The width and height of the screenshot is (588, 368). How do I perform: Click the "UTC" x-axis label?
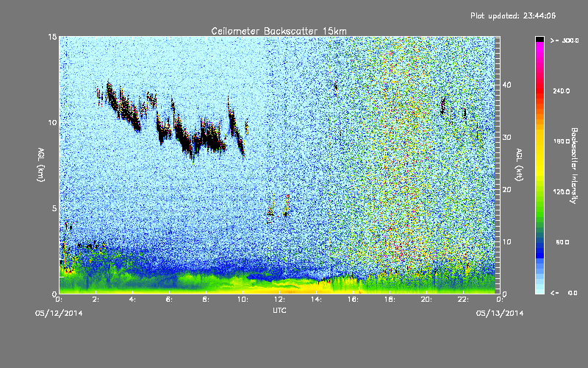point(279,310)
